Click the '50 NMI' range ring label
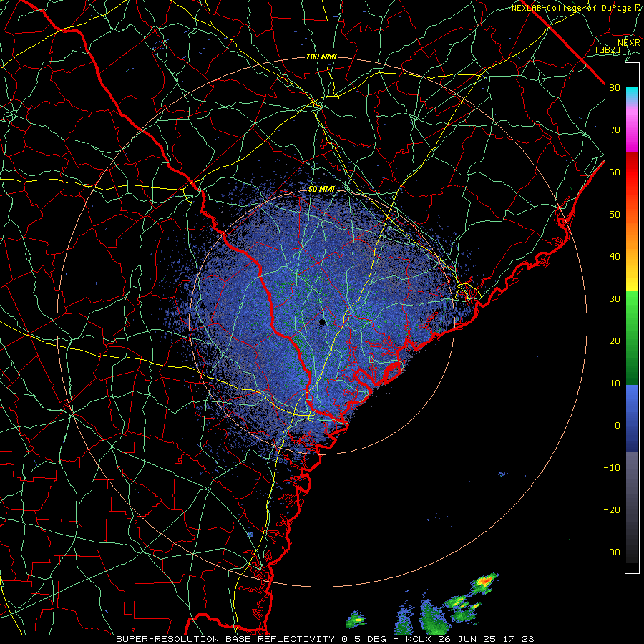Image resolution: width=644 pixels, height=644 pixels. pos(321,190)
